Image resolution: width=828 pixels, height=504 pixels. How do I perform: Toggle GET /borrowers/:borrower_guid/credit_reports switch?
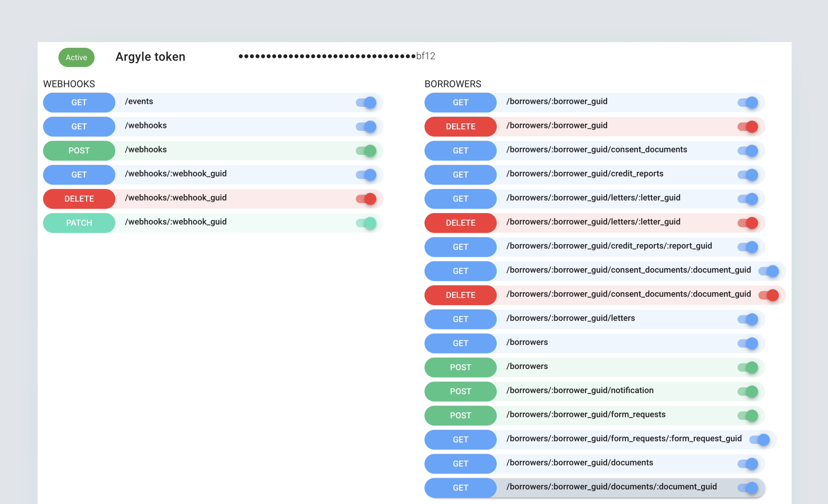(747, 175)
